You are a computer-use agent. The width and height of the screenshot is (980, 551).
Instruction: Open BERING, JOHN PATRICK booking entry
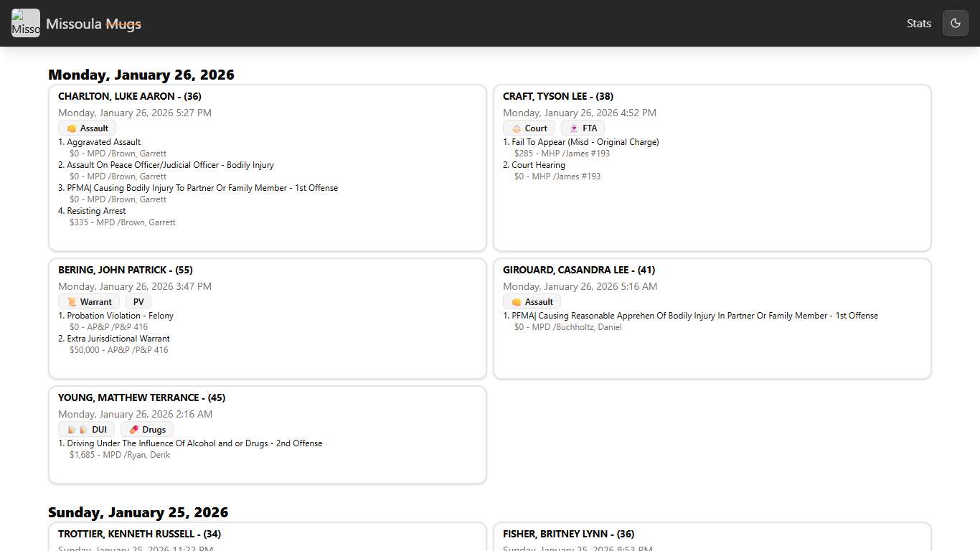125,270
